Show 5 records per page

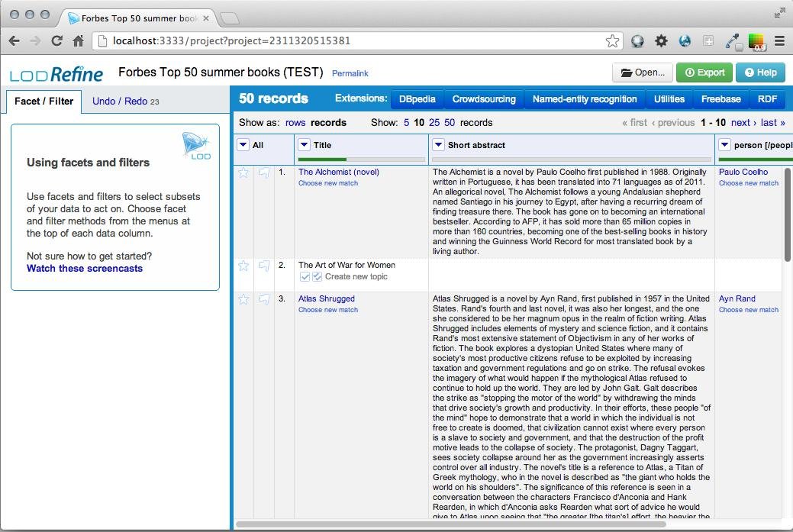(x=406, y=122)
